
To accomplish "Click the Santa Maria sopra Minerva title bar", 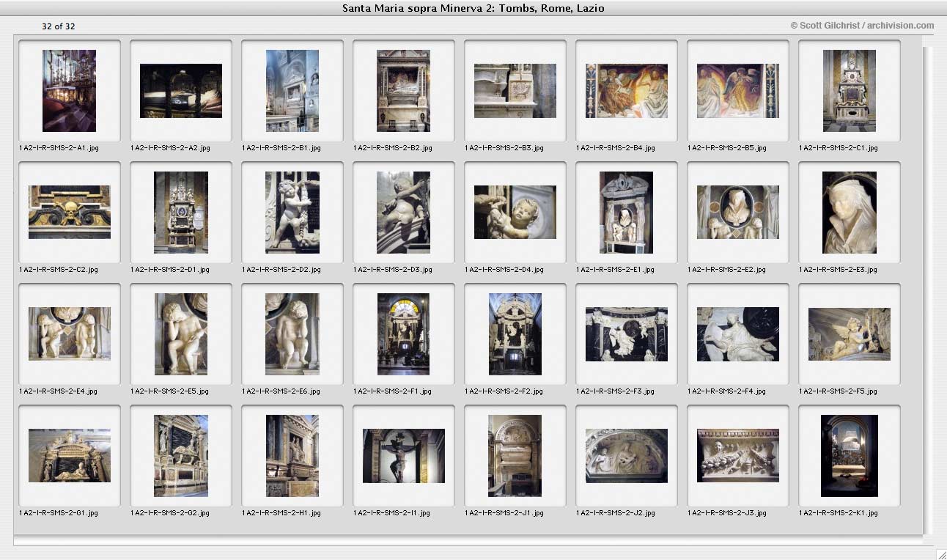I will click(473, 8).
